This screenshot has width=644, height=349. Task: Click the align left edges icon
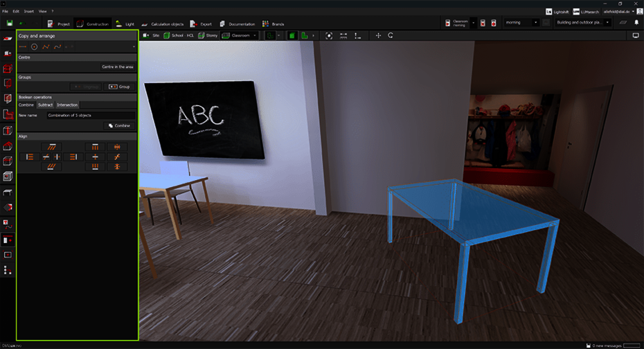29,157
